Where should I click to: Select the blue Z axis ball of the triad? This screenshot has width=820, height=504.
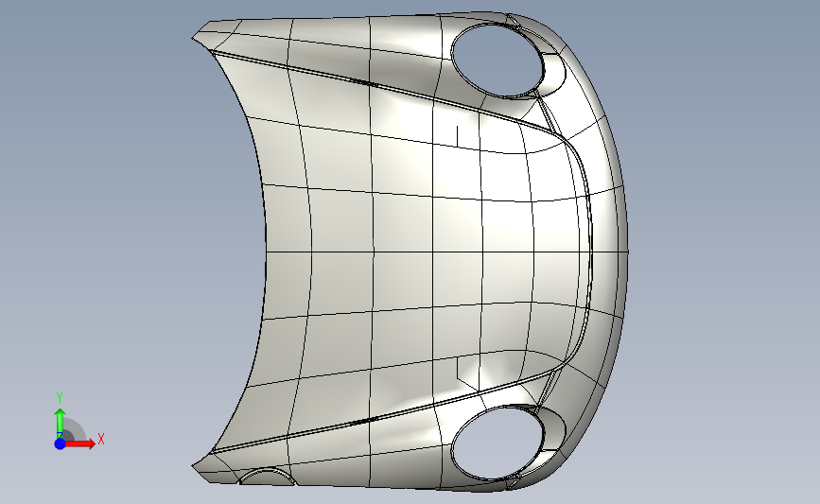point(61,443)
